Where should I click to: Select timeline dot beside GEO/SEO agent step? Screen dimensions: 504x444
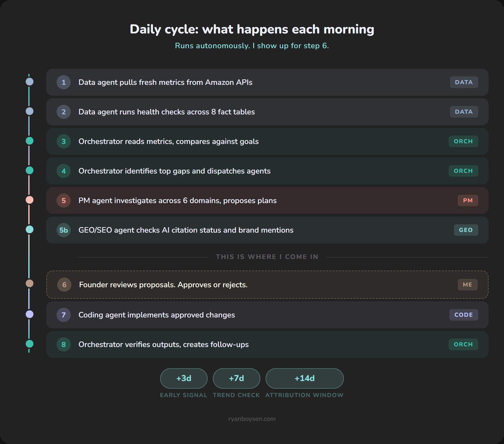click(30, 229)
